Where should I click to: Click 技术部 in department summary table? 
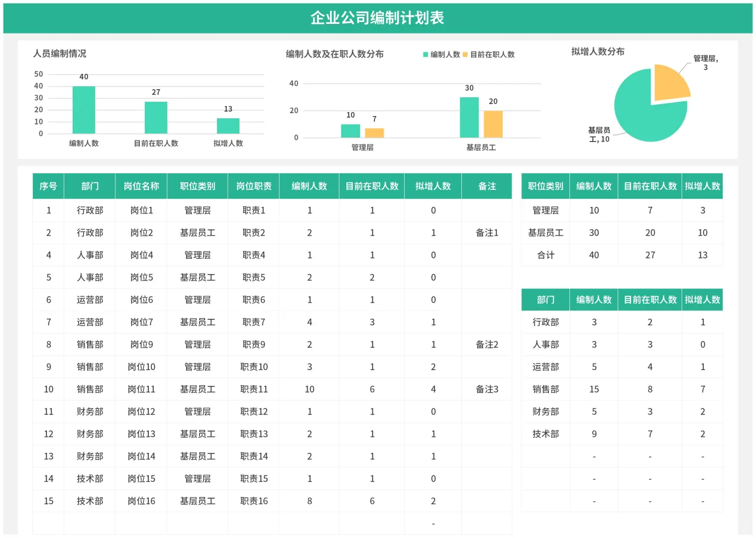(545, 434)
